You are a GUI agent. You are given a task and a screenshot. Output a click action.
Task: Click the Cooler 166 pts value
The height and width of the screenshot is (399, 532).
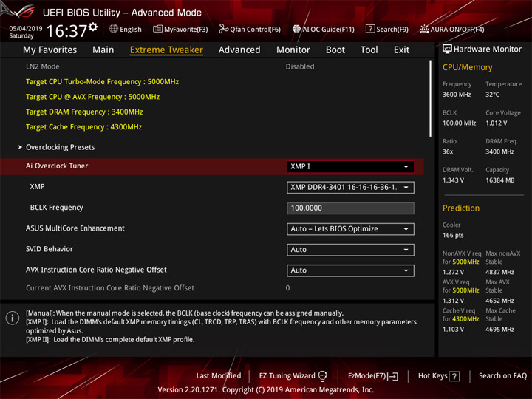click(x=453, y=236)
